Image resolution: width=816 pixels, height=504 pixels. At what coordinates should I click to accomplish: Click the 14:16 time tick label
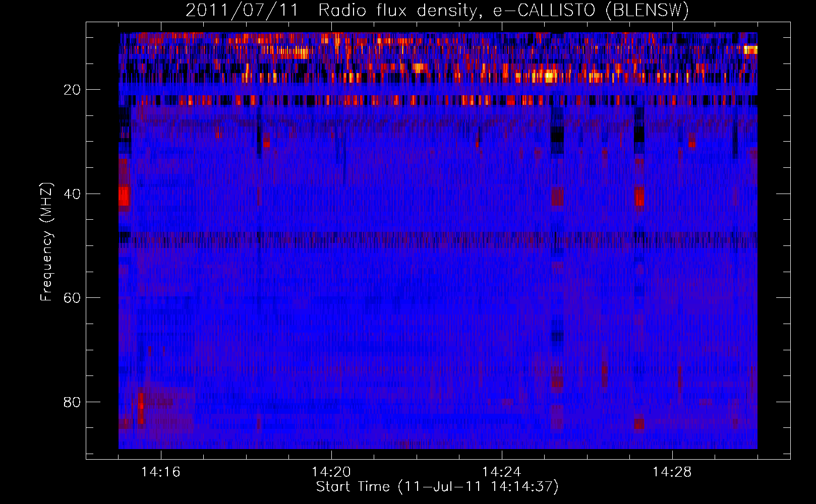[161, 472]
